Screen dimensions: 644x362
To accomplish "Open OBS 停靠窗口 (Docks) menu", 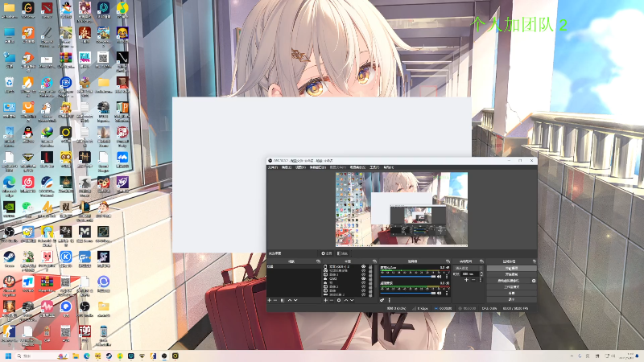I will pos(317,167).
